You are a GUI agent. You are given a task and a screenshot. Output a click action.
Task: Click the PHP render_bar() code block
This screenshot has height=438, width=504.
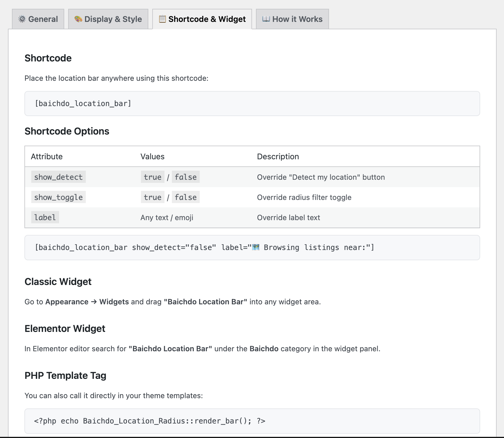(x=252, y=421)
